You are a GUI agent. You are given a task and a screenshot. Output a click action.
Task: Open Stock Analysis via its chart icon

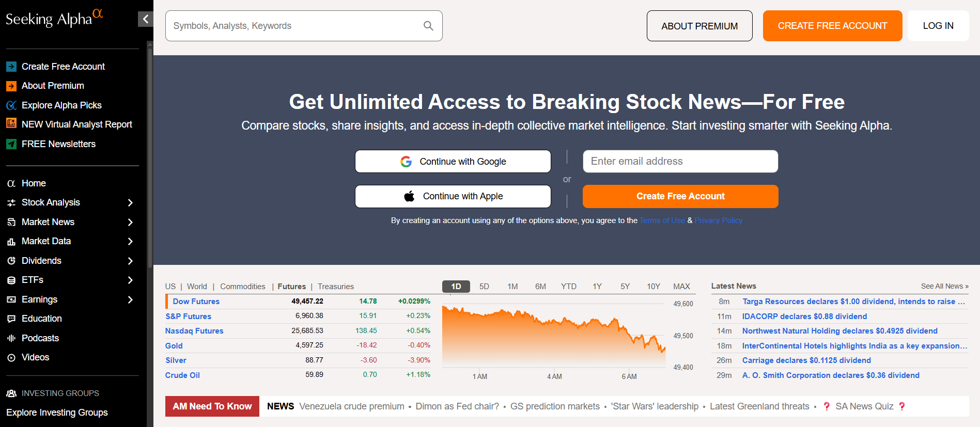(x=11, y=202)
